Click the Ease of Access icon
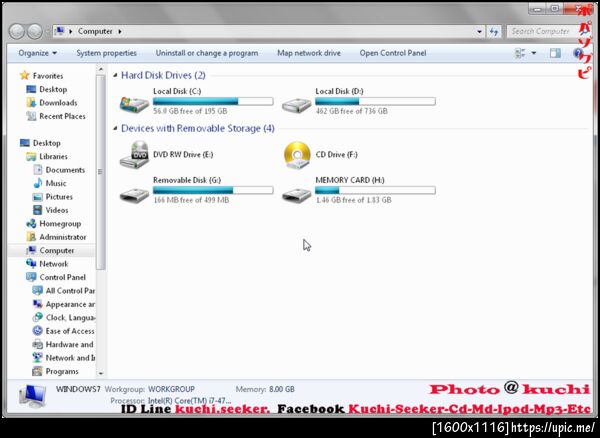 coord(38,331)
